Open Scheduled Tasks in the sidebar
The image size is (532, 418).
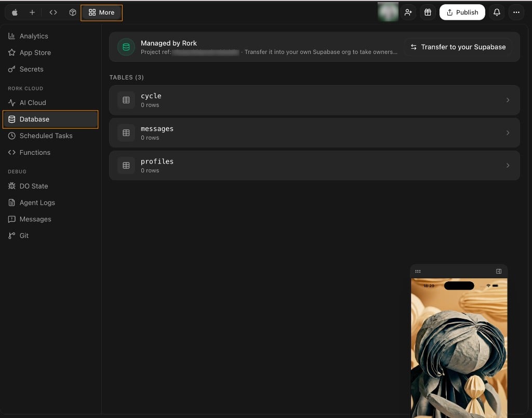pyautogui.click(x=50, y=136)
